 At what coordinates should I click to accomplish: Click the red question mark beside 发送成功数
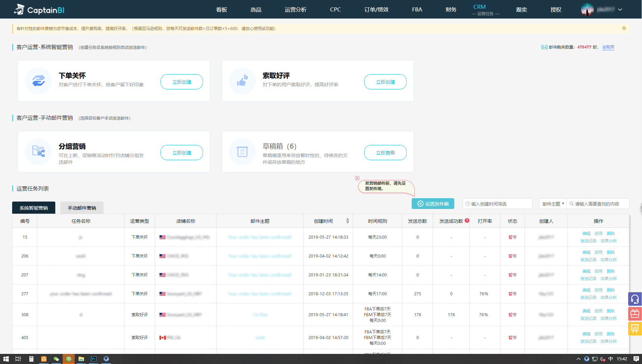[x=467, y=220]
